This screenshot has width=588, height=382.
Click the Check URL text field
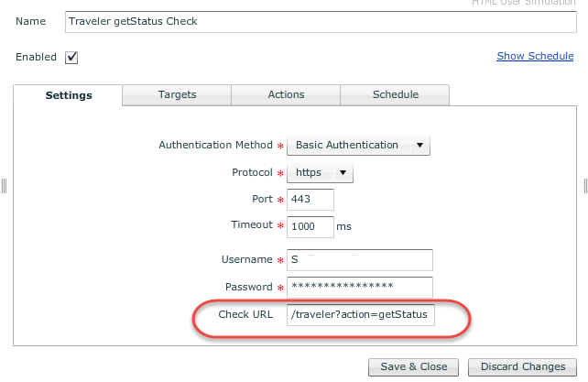(x=360, y=315)
